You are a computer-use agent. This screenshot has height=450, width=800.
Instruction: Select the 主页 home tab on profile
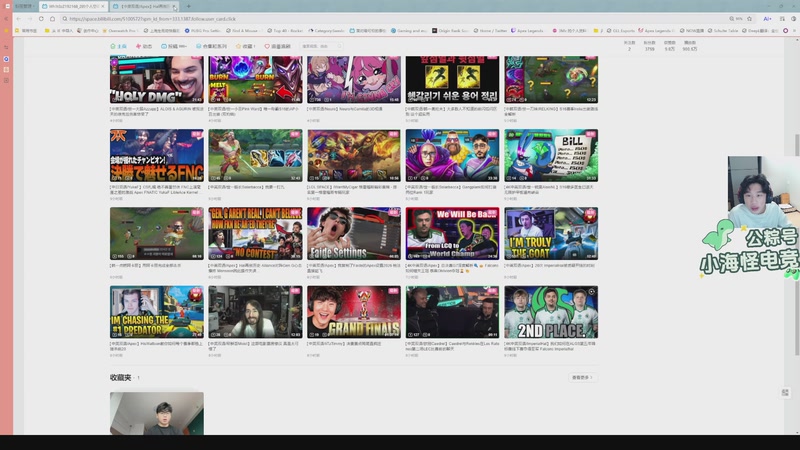(118, 46)
